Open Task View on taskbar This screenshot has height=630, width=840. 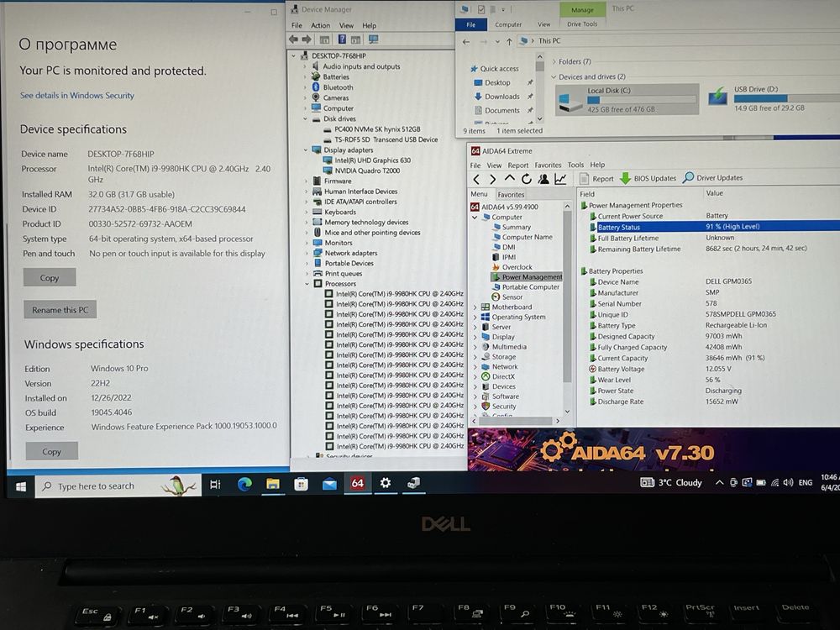215,485
